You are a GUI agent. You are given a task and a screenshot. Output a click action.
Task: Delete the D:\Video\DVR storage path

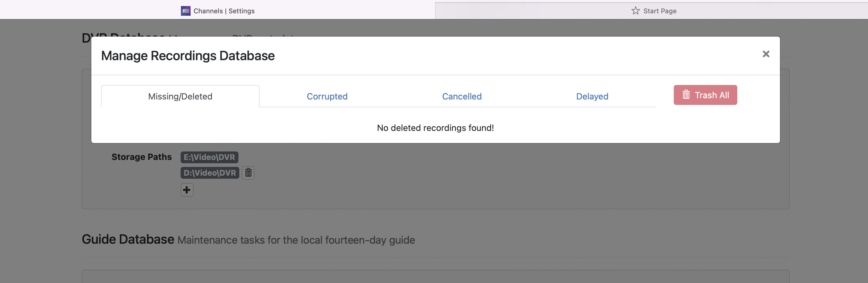[x=248, y=173]
